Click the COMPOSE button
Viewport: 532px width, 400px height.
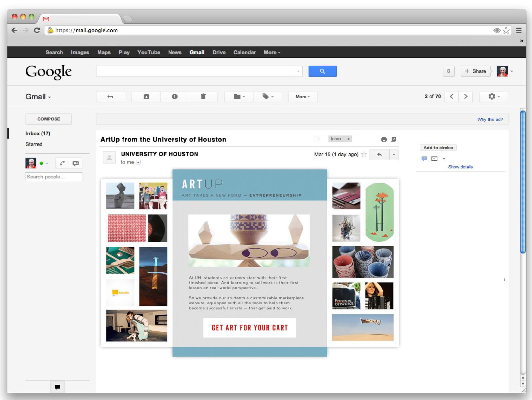(x=49, y=119)
